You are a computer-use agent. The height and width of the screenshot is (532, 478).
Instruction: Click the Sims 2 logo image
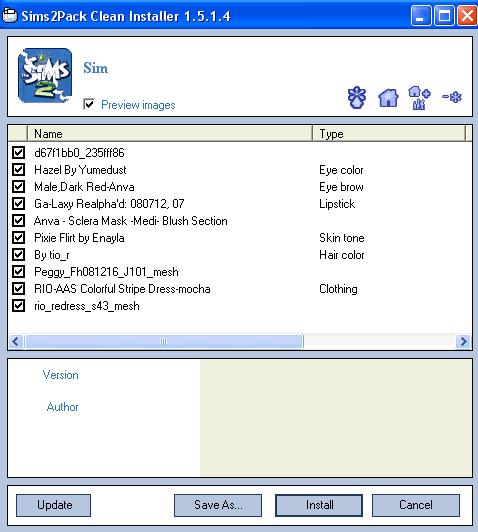coord(45,75)
